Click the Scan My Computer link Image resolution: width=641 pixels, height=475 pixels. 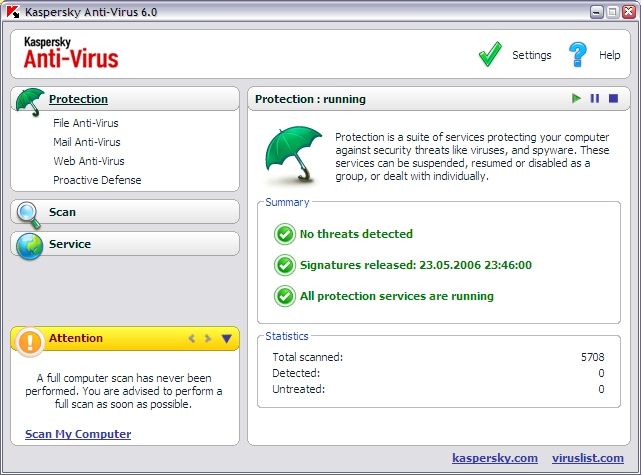[x=78, y=434]
